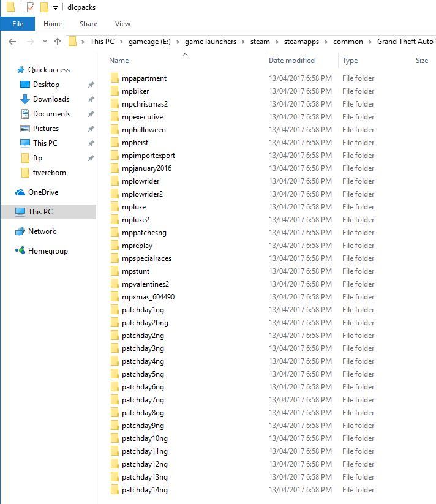Click the mpstunt folder name
The image size is (436, 504).
point(135,271)
